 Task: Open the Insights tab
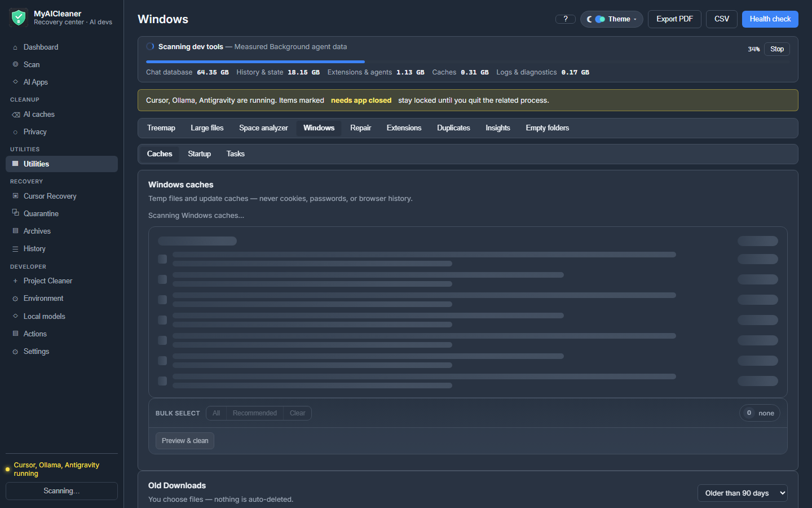click(498, 128)
